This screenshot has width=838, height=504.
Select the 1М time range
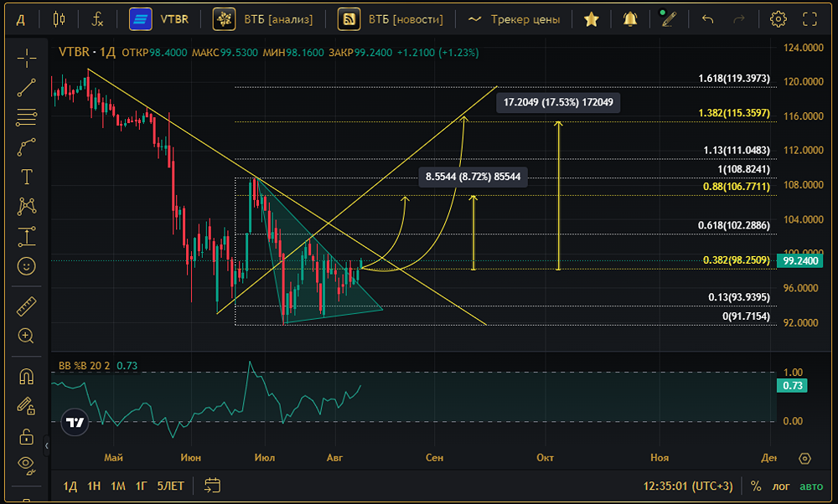118,486
